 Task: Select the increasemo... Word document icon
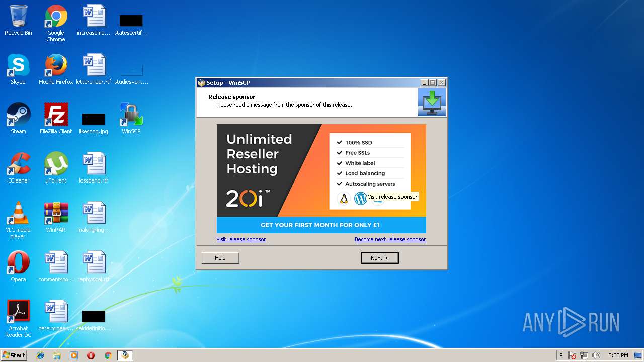tap(94, 21)
